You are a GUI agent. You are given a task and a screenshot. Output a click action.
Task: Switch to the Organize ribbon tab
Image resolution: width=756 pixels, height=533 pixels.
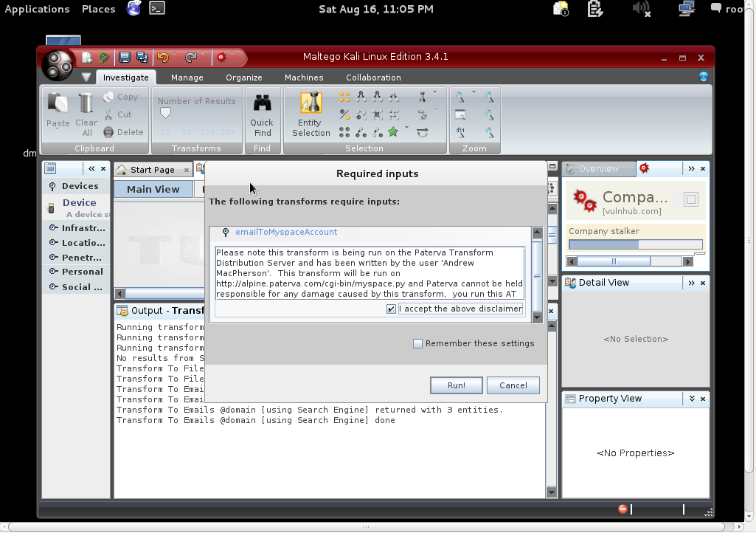244,78
